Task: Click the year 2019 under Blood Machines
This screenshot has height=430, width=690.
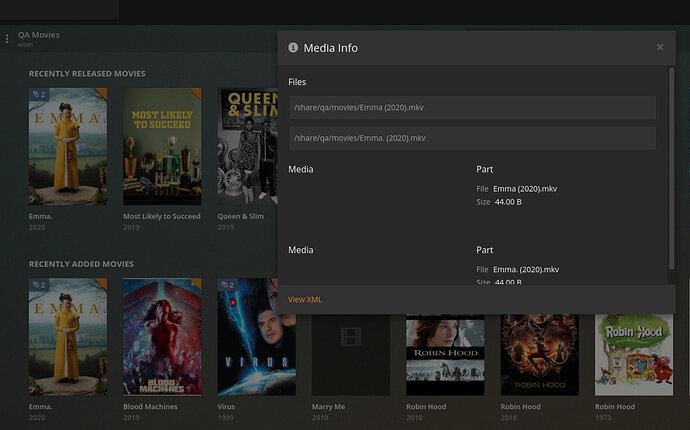Action: (x=131, y=418)
